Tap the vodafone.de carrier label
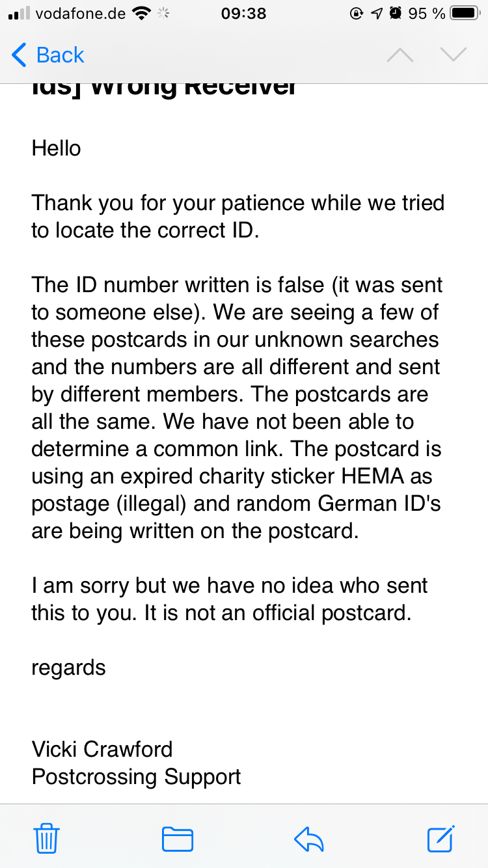Viewport: 488px width, 868px height. pyautogui.click(x=80, y=13)
